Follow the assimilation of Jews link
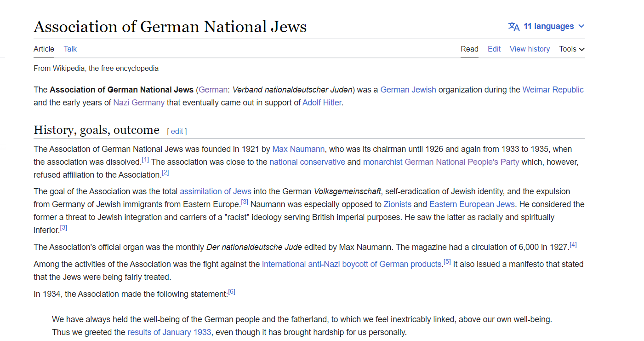The width and height of the screenshot is (644, 341). click(x=216, y=191)
